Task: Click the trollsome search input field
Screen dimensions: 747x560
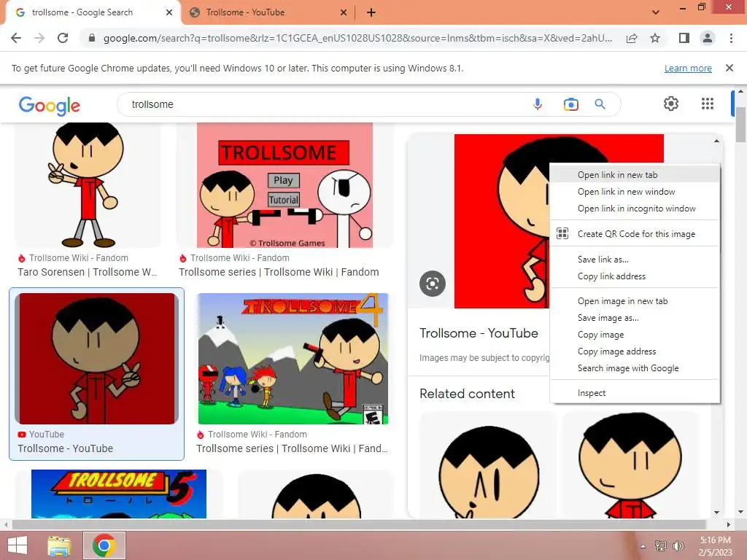Action: [x=324, y=104]
